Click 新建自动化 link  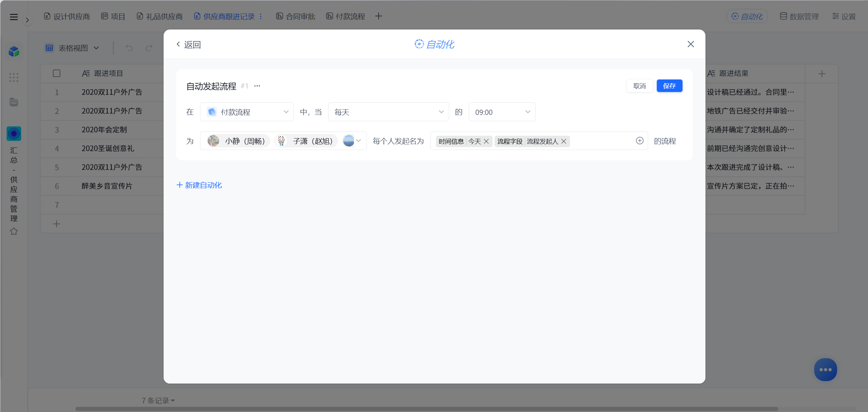coord(199,185)
